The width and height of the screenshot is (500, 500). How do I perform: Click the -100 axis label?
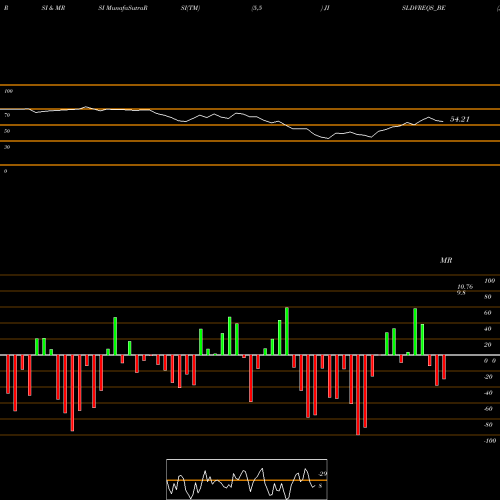click(x=490, y=441)
